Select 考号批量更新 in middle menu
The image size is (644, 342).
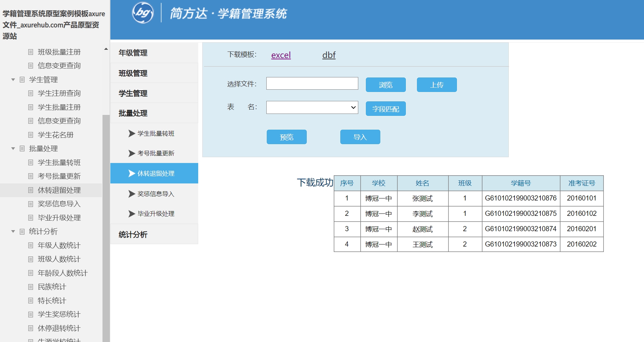[x=154, y=153]
